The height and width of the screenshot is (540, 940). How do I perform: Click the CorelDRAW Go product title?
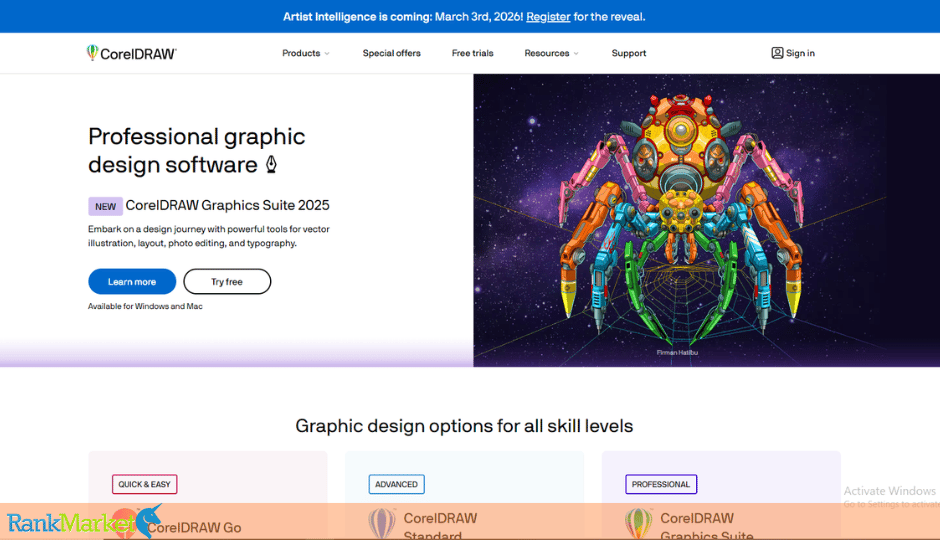pos(194,527)
